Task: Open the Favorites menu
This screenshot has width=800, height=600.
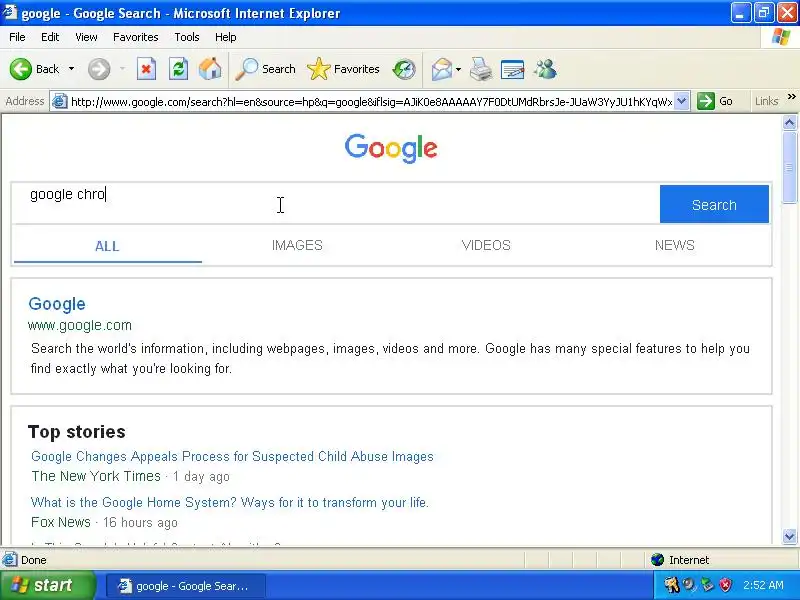Action: (x=136, y=37)
